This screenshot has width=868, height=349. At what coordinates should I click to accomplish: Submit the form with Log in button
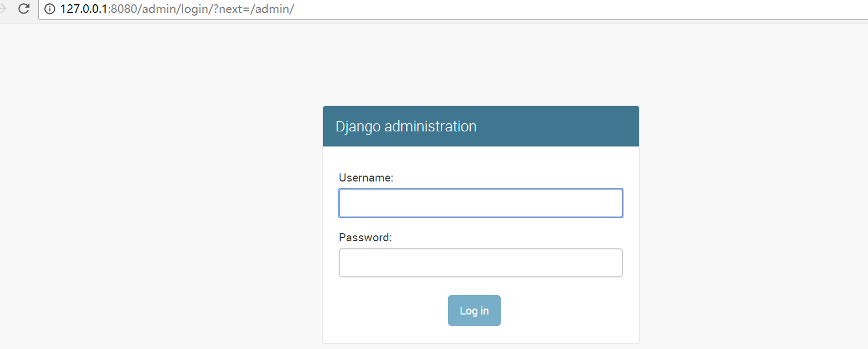(474, 311)
